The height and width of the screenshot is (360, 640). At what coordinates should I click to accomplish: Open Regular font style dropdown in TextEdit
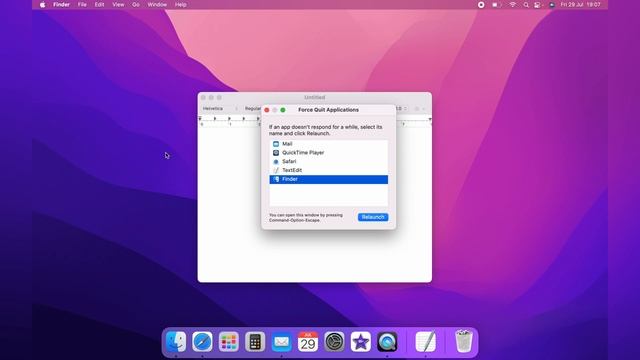(x=252, y=109)
